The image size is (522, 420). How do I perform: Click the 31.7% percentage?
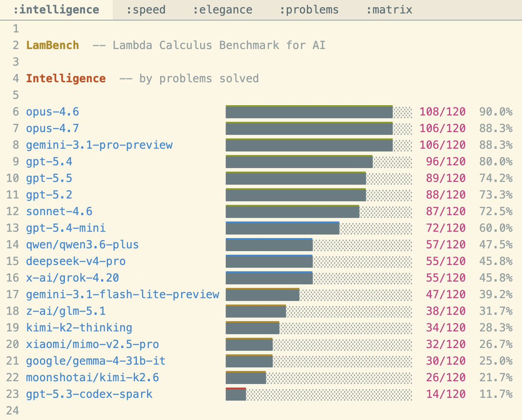point(496,311)
